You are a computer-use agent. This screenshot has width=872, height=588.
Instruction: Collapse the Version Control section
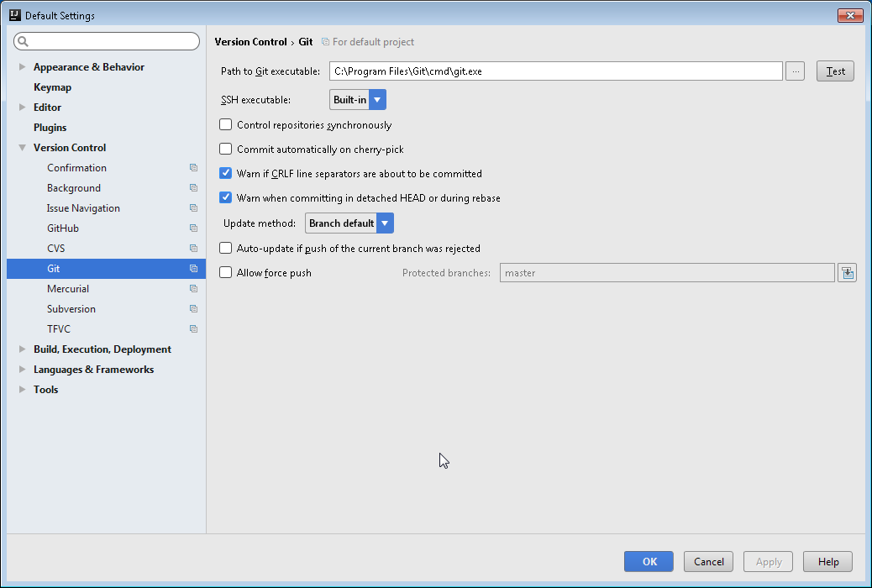tap(22, 147)
